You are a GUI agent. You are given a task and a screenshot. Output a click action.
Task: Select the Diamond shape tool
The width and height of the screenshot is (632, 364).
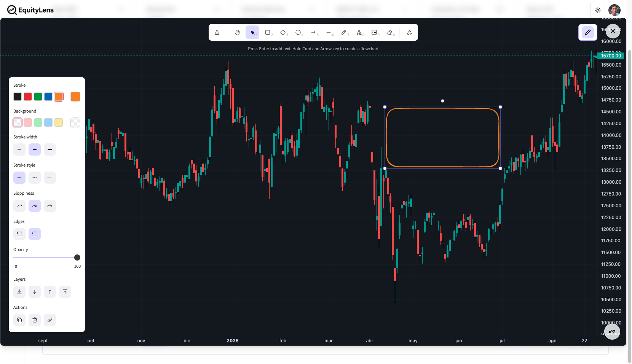click(x=283, y=33)
